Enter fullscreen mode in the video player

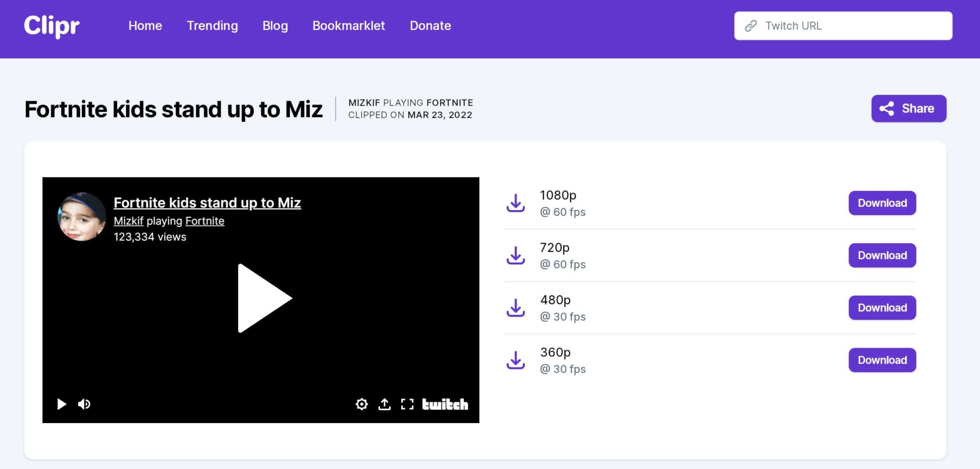pos(407,404)
